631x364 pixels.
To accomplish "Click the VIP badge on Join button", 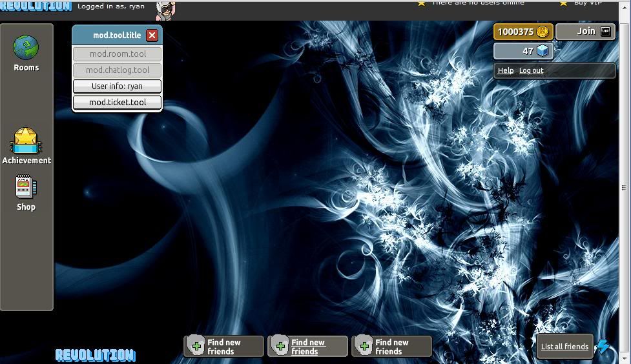I will 605,32.
